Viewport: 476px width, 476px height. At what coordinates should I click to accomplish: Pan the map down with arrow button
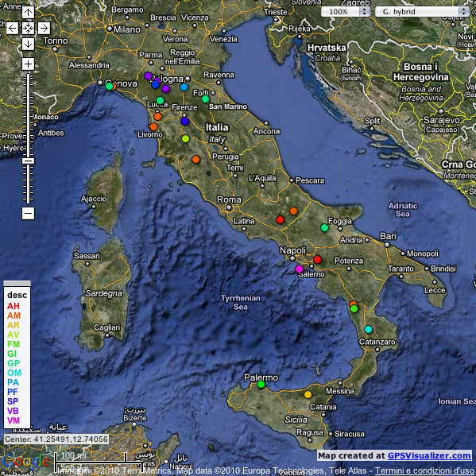tap(28, 44)
